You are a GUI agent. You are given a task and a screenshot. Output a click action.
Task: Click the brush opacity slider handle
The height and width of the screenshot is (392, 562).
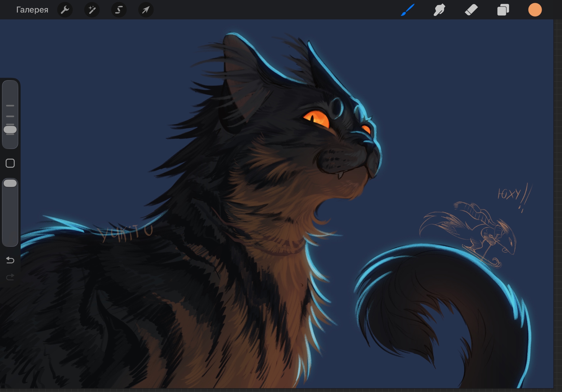click(10, 183)
